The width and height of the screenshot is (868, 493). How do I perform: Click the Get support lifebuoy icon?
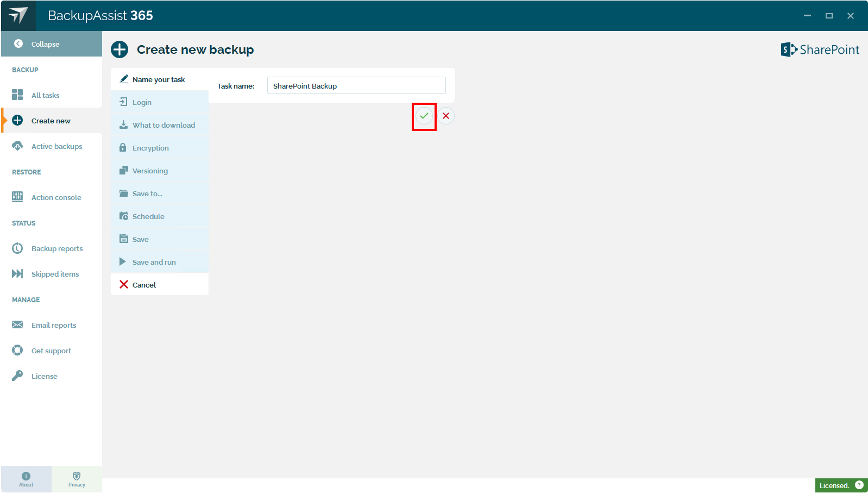pyautogui.click(x=17, y=351)
